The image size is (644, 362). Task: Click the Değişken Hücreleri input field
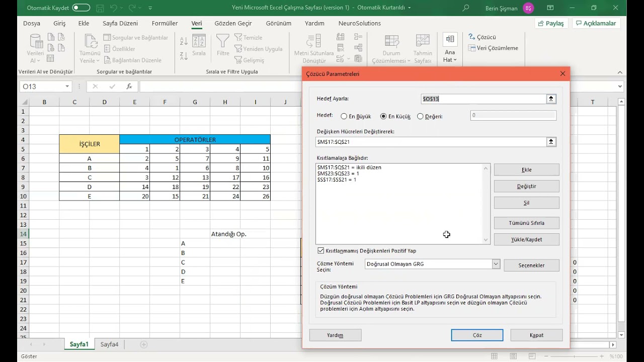[431, 142]
